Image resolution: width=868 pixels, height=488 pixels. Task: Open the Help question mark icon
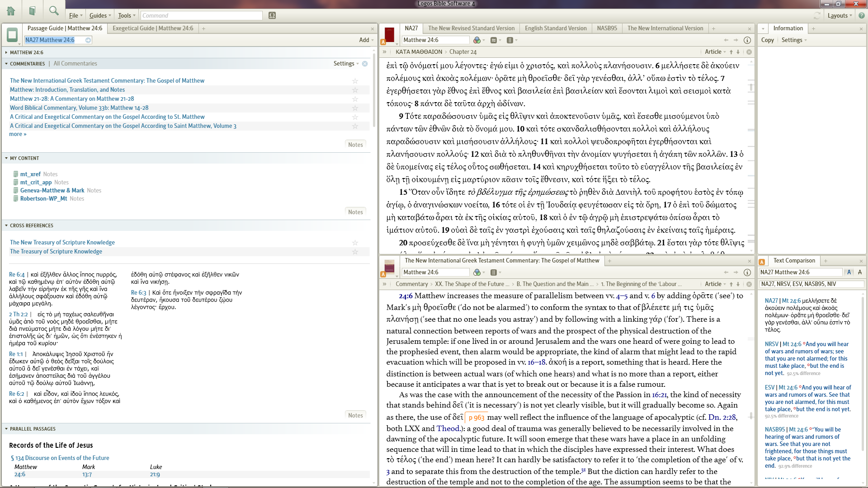862,15
